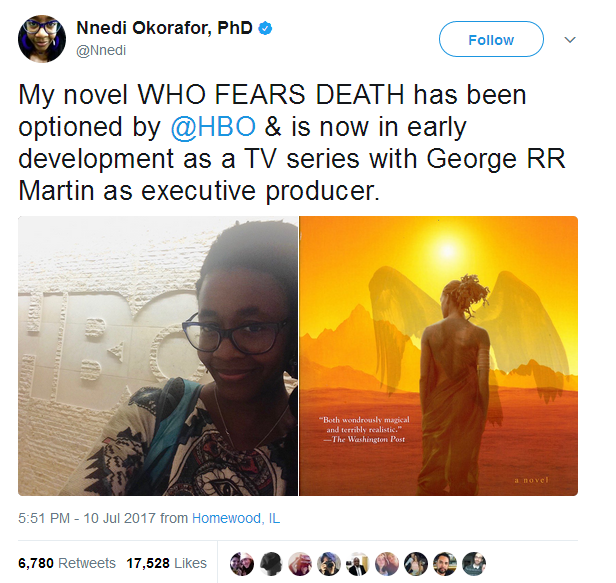This screenshot has height=583, width=616.
Task: Open the @HBO mention link
Action: click(213, 127)
